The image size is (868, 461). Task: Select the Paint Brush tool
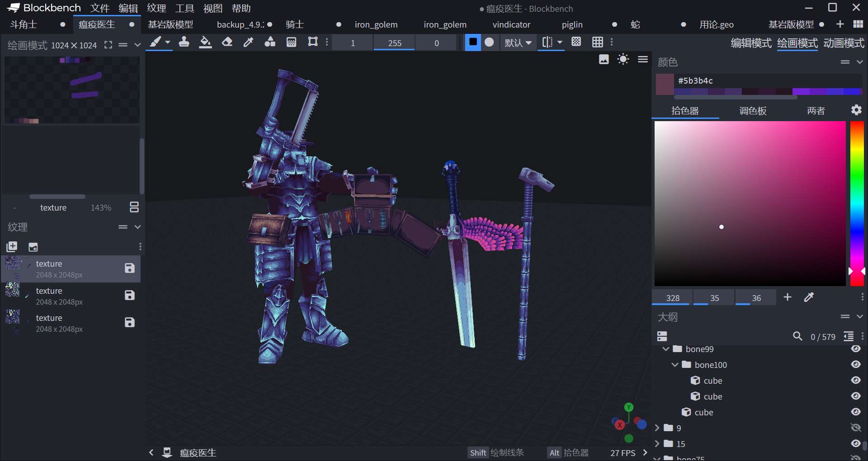pos(155,42)
